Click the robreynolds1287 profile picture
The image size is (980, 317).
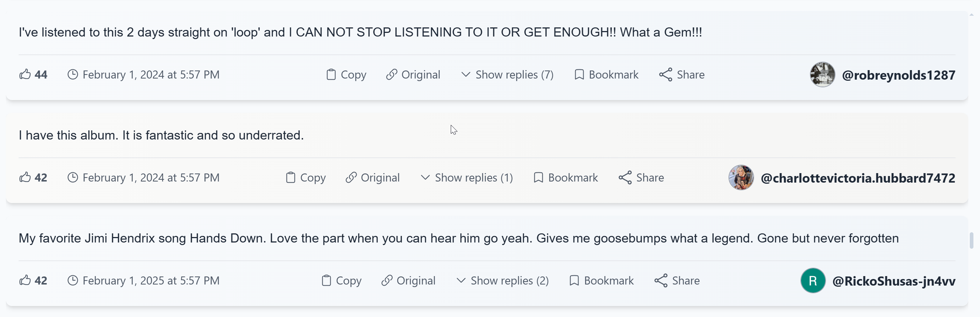(x=822, y=75)
